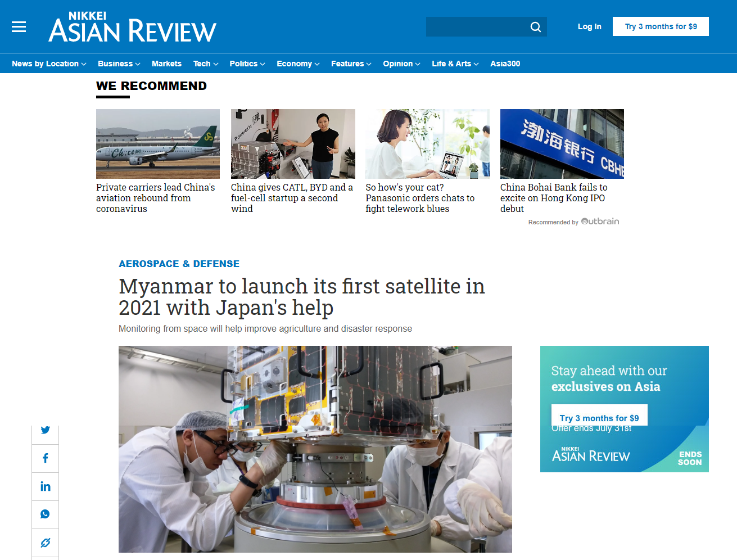Screen dimensions: 737x560
Task: Open China gives CATL, BYD article link
Action: point(292,198)
